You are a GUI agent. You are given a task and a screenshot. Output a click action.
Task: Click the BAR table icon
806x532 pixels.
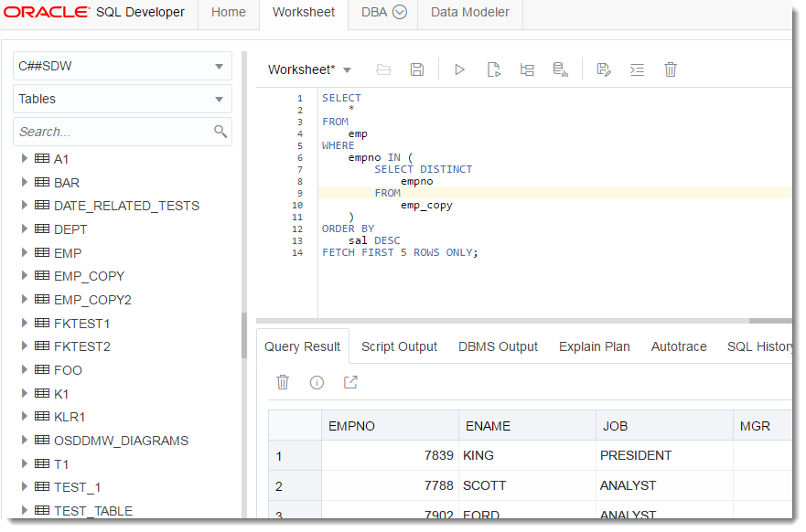[x=42, y=182]
